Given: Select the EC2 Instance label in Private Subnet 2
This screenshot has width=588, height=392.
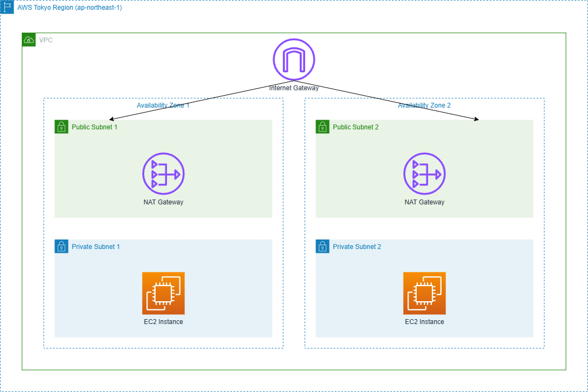Looking at the screenshot, I should [x=424, y=321].
